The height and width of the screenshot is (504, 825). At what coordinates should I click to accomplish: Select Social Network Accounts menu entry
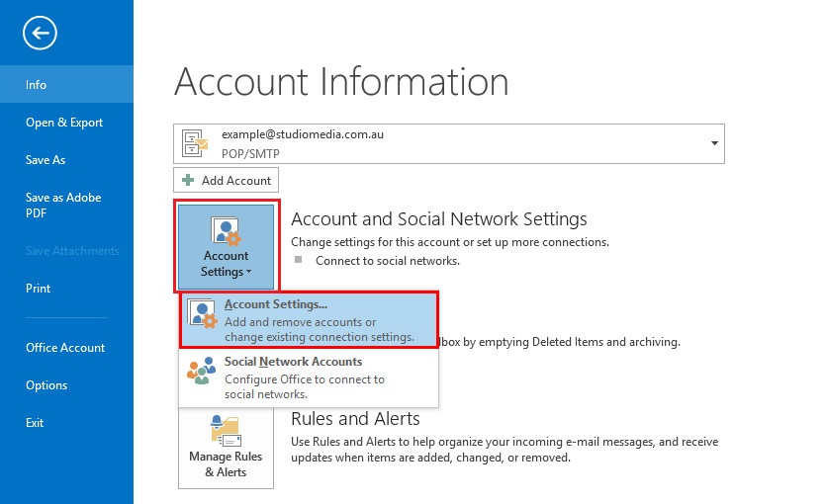coord(309,377)
